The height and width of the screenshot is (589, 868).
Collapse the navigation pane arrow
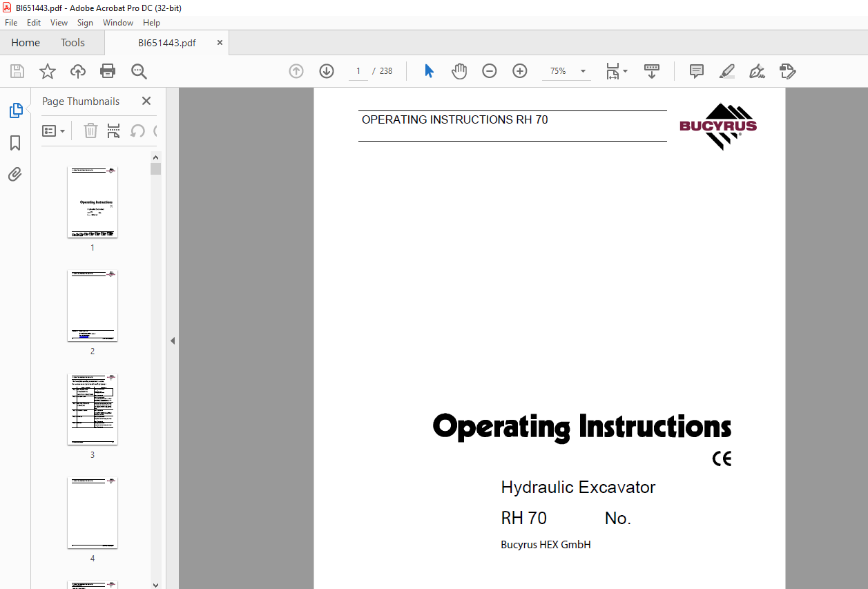tap(173, 340)
